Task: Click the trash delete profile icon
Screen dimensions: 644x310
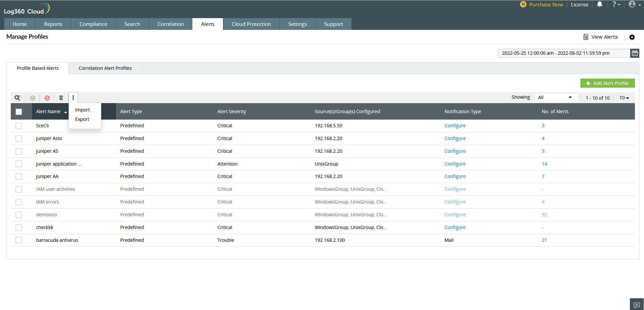Action: [x=61, y=98]
